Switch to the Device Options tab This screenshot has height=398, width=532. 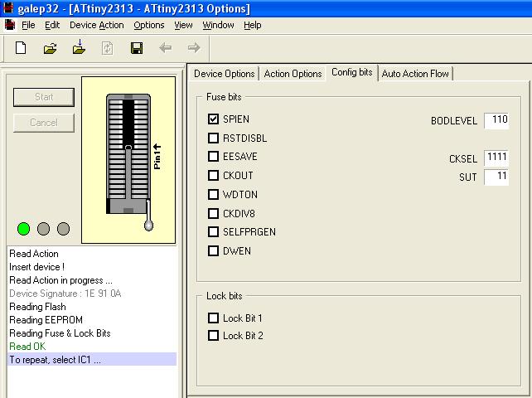click(x=224, y=74)
